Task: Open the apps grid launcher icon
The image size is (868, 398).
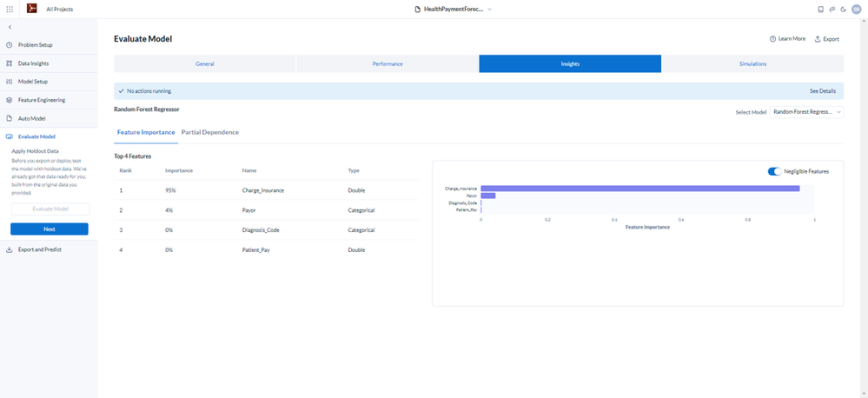Action: pyautogui.click(x=10, y=10)
